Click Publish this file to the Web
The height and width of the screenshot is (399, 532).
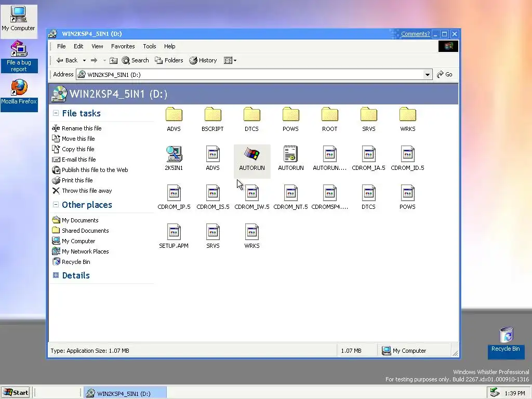[x=90, y=170]
